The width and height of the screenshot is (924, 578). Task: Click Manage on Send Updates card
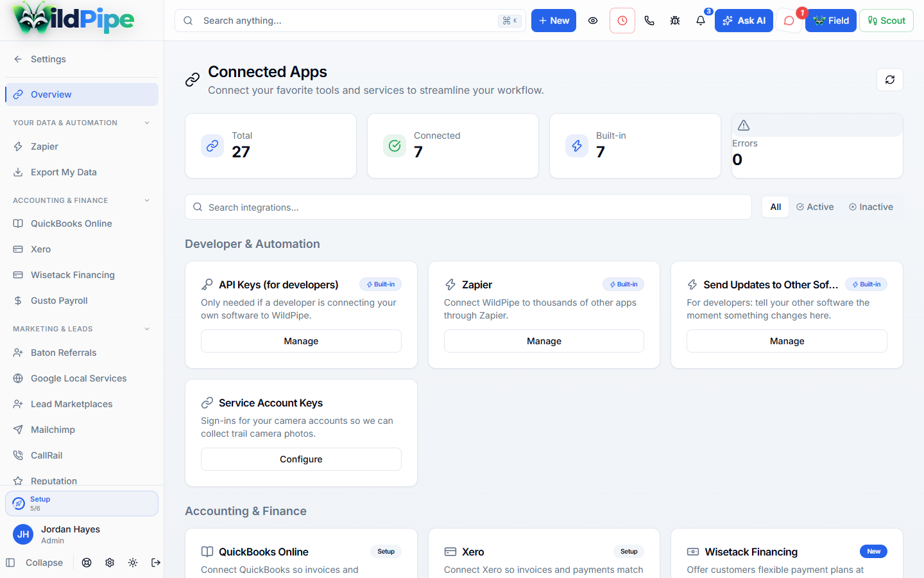(787, 341)
